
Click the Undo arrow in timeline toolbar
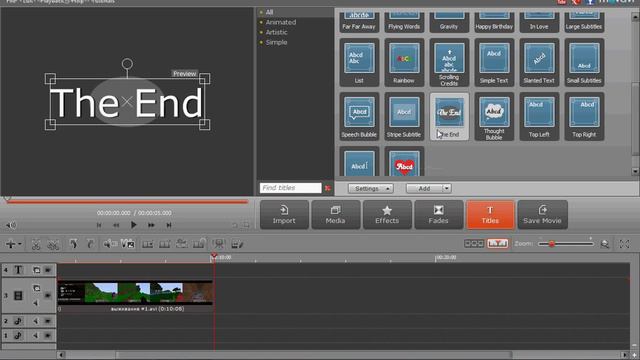(73, 244)
